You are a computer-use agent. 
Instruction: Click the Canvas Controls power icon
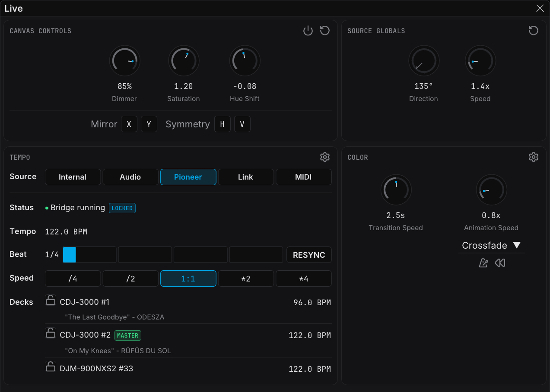click(308, 31)
